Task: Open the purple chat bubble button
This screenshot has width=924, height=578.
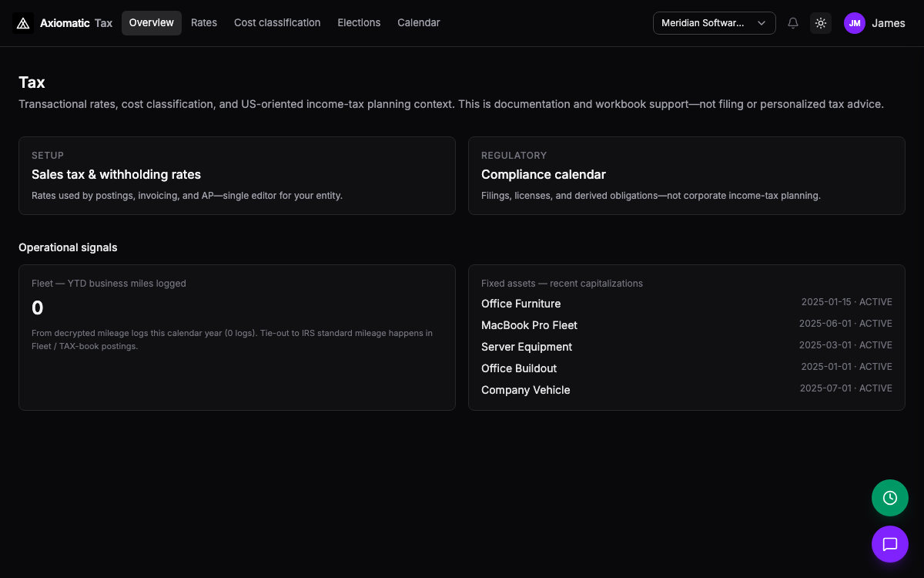Action: click(890, 544)
